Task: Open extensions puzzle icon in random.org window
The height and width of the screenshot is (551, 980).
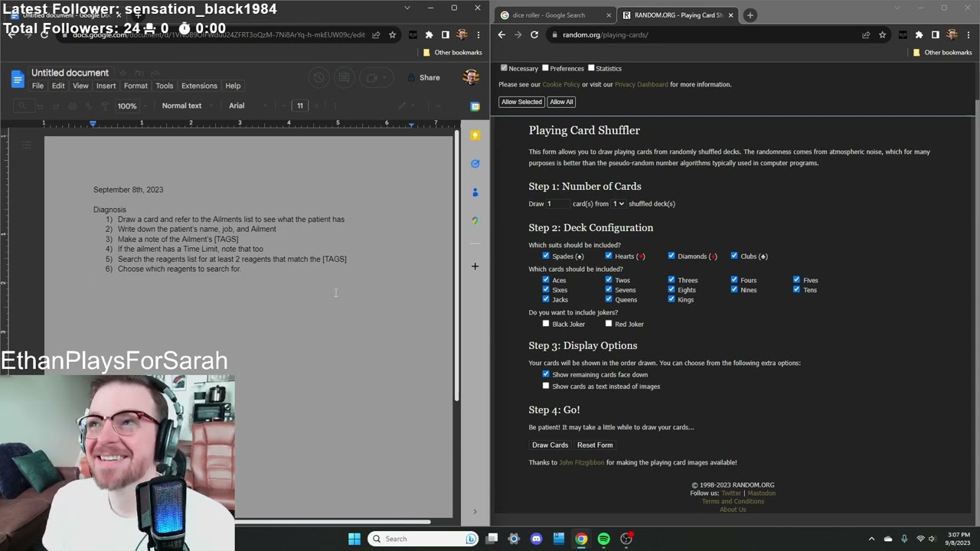Action: [919, 34]
